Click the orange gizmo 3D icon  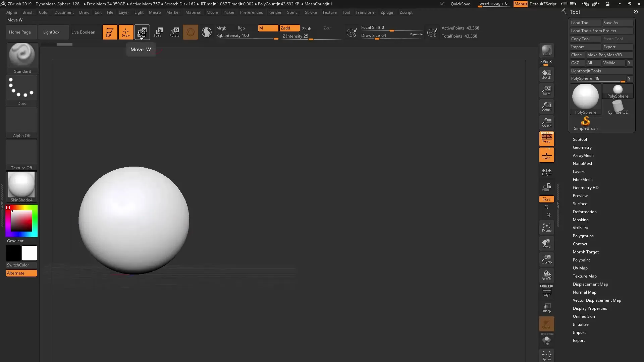(191, 32)
